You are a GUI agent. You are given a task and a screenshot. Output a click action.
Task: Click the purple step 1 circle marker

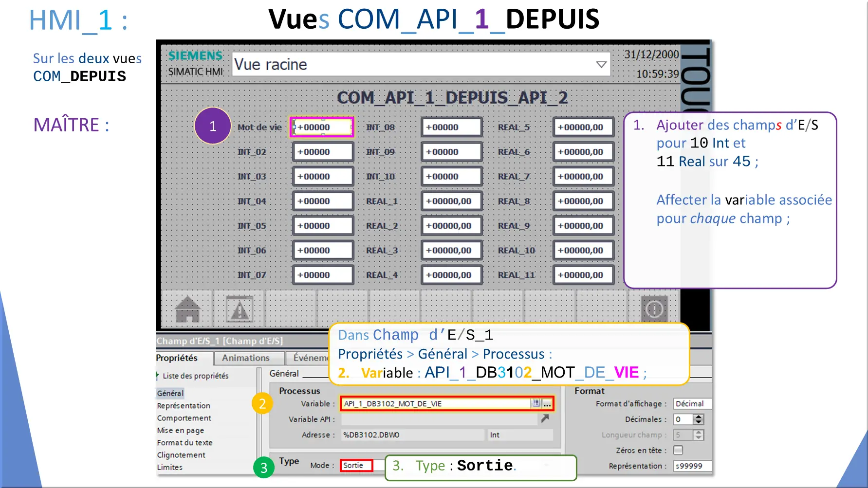click(213, 126)
